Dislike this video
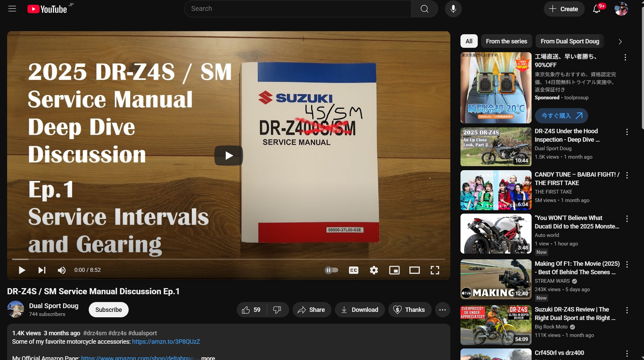This screenshot has width=644, height=360. (x=277, y=310)
